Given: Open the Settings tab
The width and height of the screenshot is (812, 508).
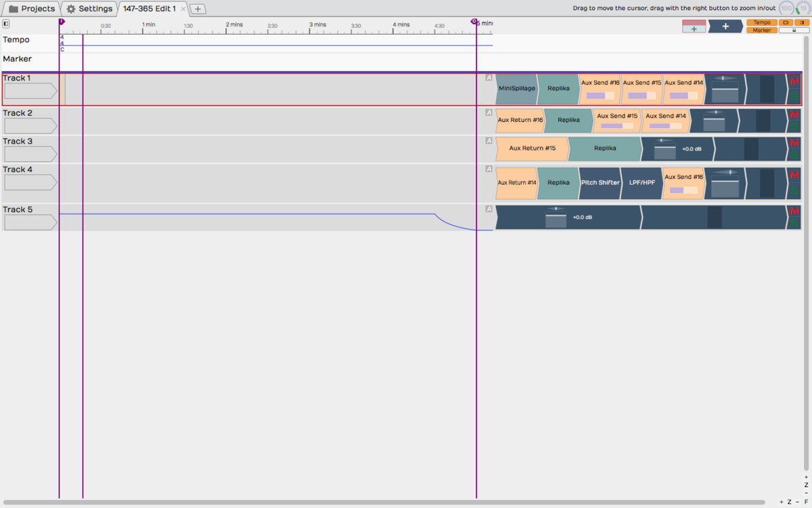Looking at the screenshot, I should point(89,9).
